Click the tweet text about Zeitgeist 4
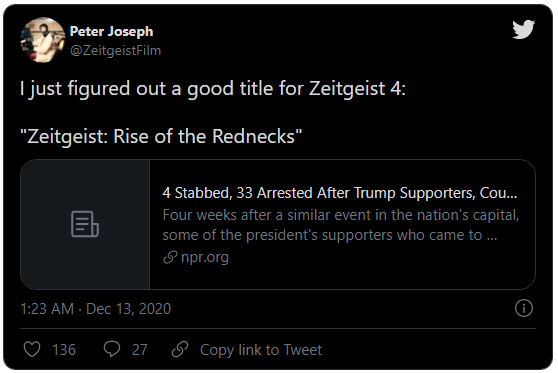This screenshot has height=373, width=558. coord(213,88)
